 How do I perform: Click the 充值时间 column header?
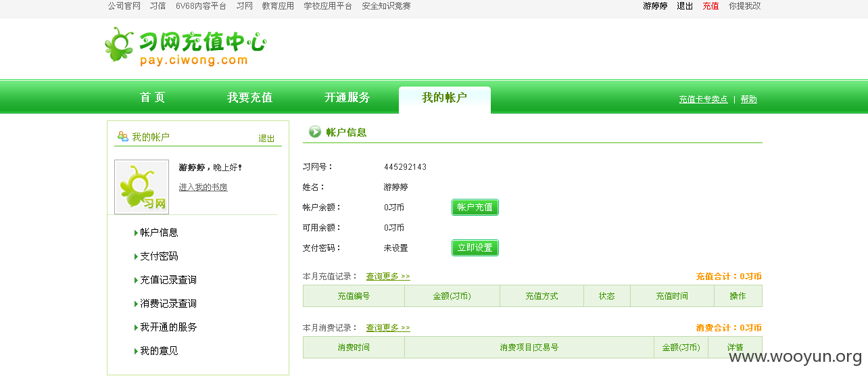[x=673, y=296]
